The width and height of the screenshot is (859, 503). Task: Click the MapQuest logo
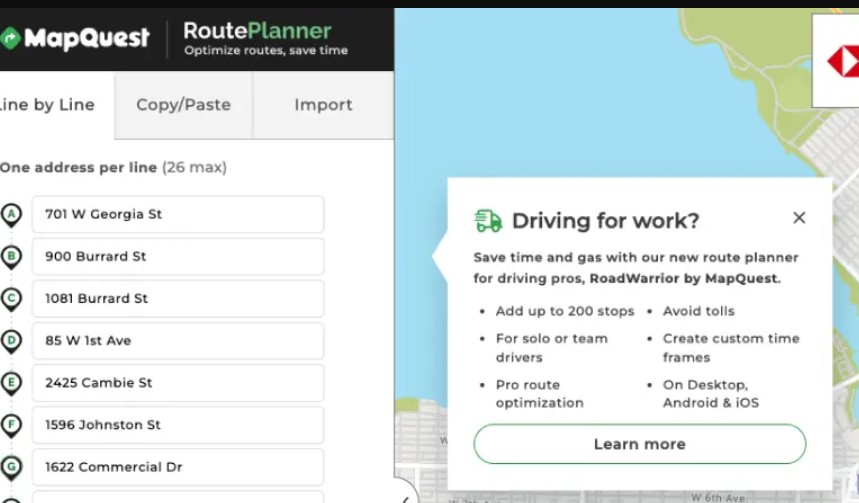(76, 39)
